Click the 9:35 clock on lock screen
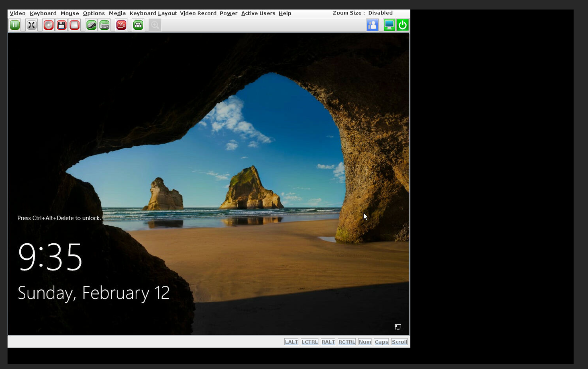The width and height of the screenshot is (588, 369). coord(50,257)
